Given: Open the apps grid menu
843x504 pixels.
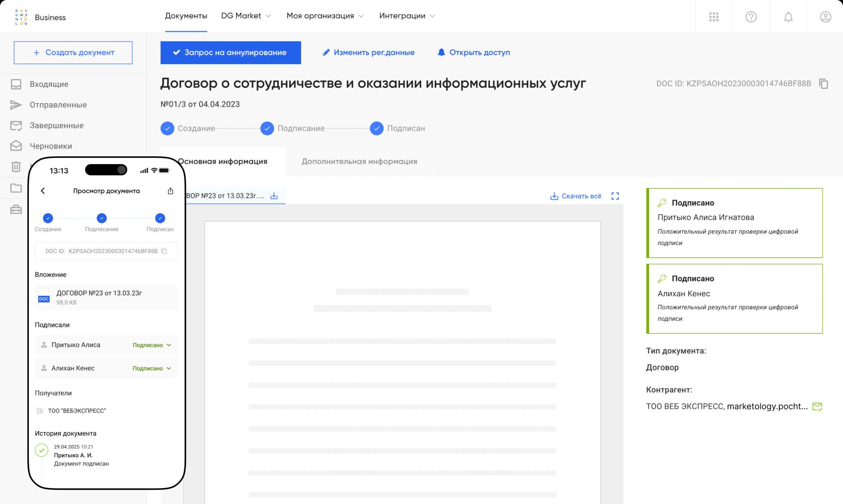Looking at the screenshot, I should (714, 17).
